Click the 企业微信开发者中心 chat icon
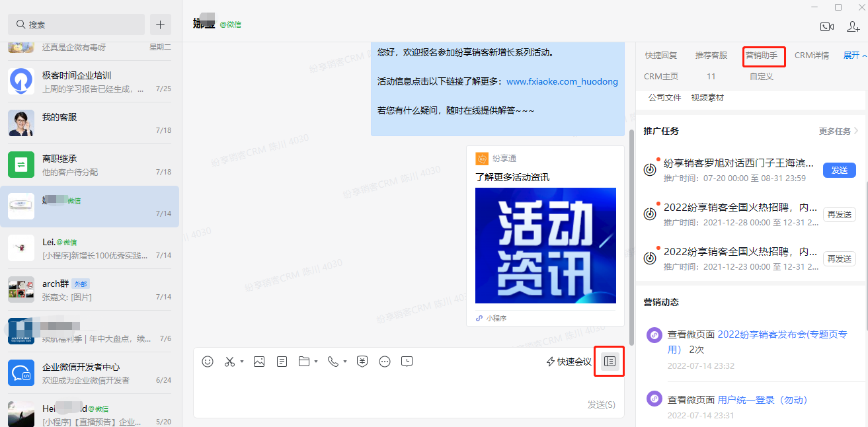 (x=21, y=373)
